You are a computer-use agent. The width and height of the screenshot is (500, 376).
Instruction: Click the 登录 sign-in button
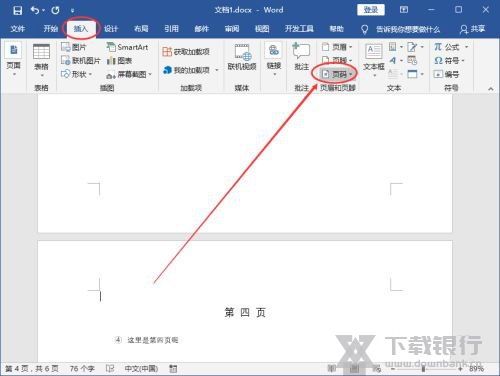371,10
